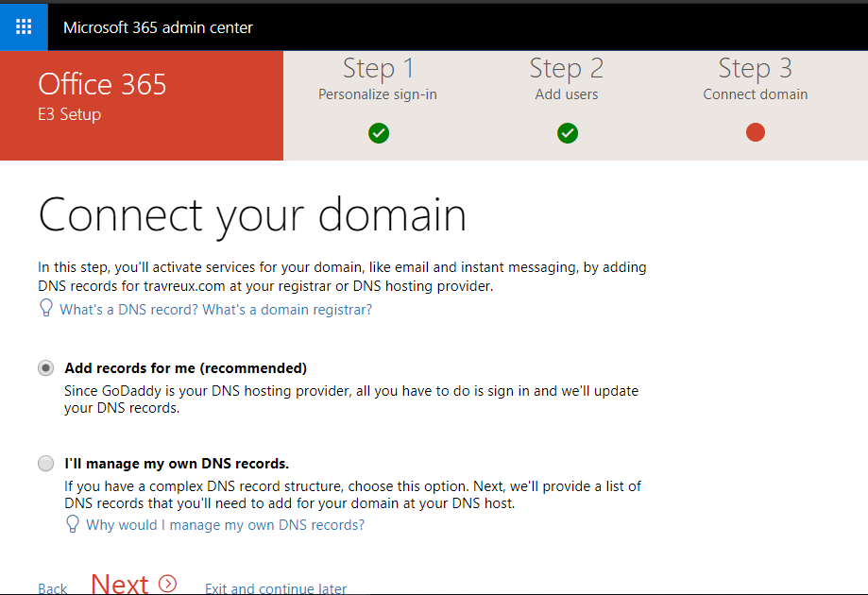Click the Step 1 green checkmark

[x=378, y=133]
